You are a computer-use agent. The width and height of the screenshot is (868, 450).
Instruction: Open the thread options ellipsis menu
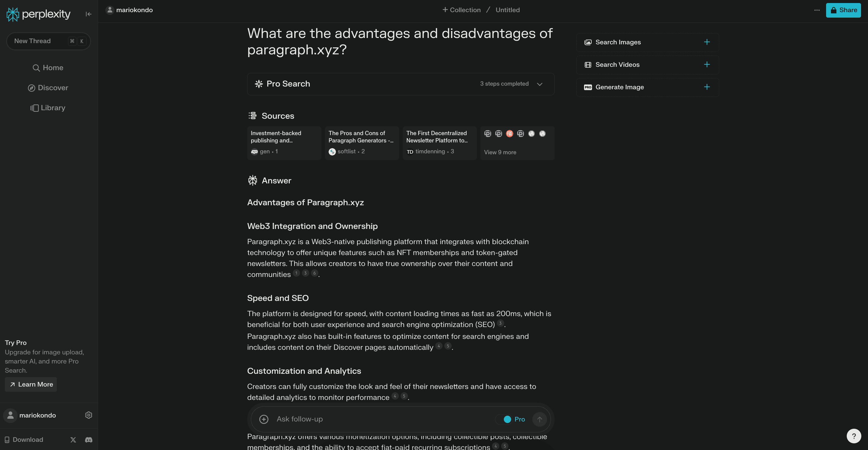(817, 10)
